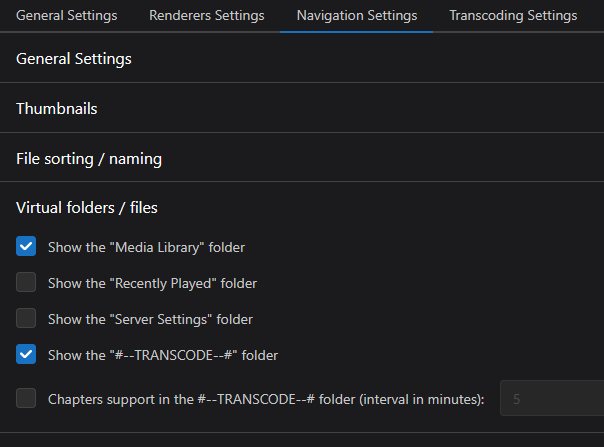
Task: Collapse the Virtual folders / files section
Action: 302,208
